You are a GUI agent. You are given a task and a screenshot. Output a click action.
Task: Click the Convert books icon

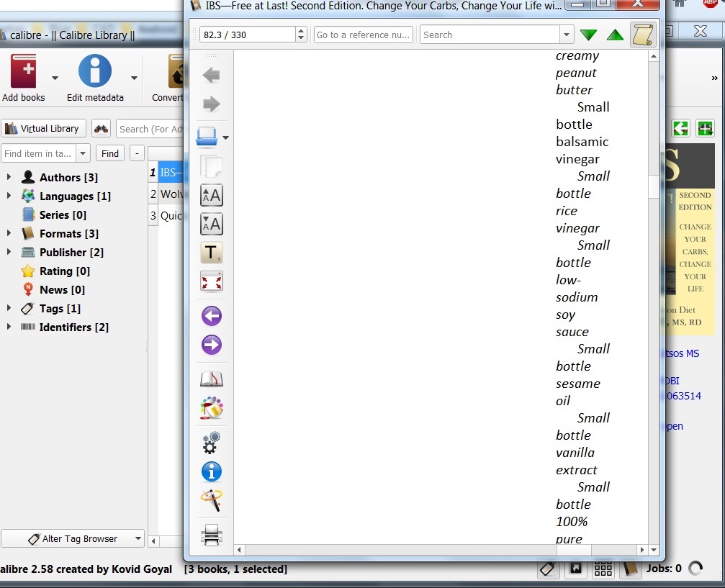(x=176, y=71)
